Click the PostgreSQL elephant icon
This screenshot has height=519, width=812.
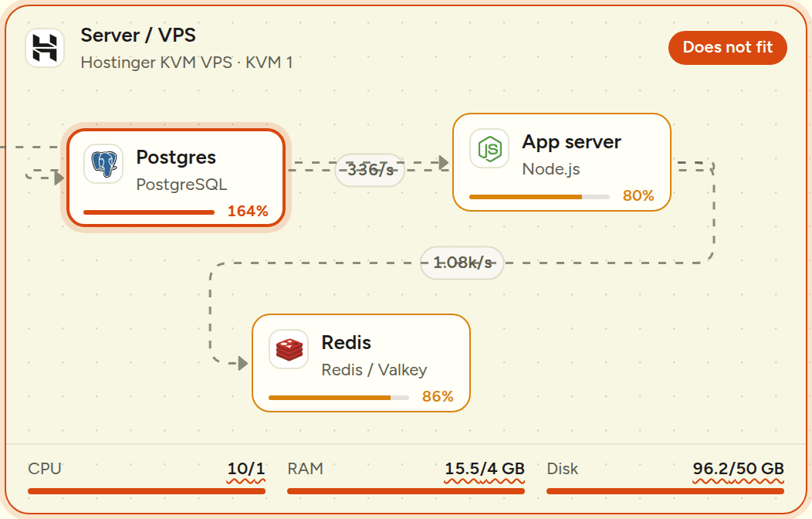pos(103,164)
